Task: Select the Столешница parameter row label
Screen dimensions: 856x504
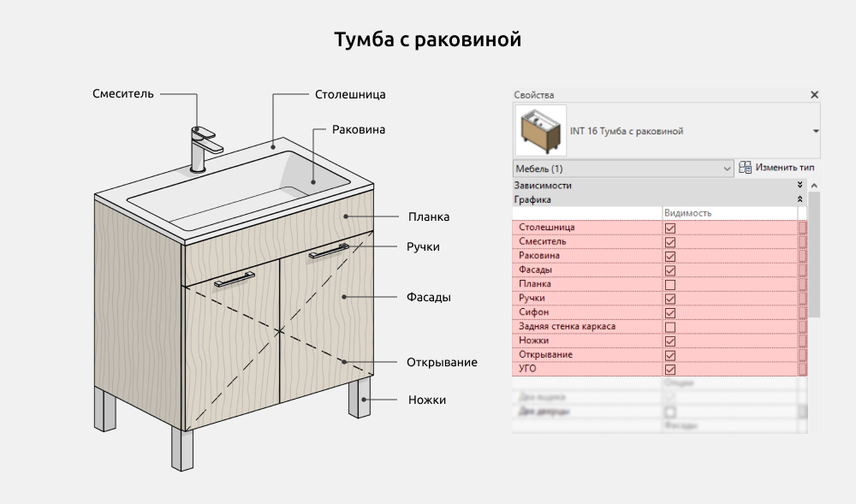Action: (546, 227)
